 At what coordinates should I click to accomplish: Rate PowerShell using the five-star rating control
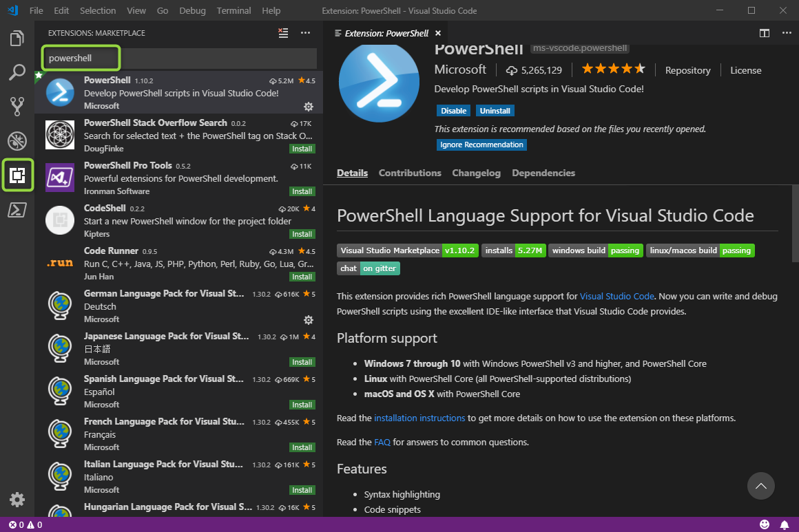click(613, 68)
